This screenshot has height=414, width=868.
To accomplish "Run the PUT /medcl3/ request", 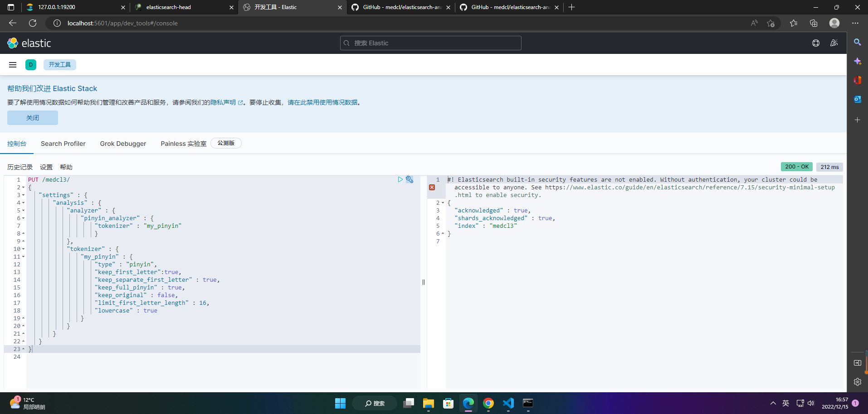I will coord(400,179).
